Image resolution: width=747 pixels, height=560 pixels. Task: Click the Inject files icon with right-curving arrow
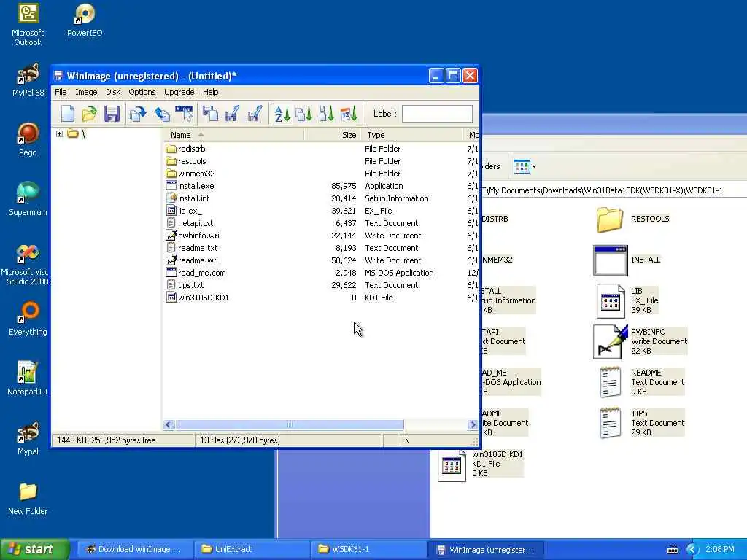click(138, 114)
